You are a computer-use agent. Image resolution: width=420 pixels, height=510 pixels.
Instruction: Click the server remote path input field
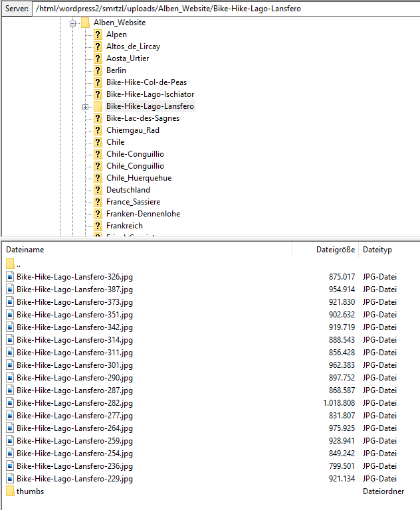point(226,9)
